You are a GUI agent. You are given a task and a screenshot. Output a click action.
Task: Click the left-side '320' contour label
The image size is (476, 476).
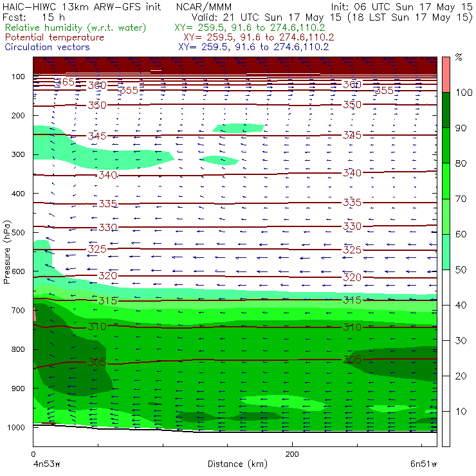pyautogui.click(x=108, y=276)
